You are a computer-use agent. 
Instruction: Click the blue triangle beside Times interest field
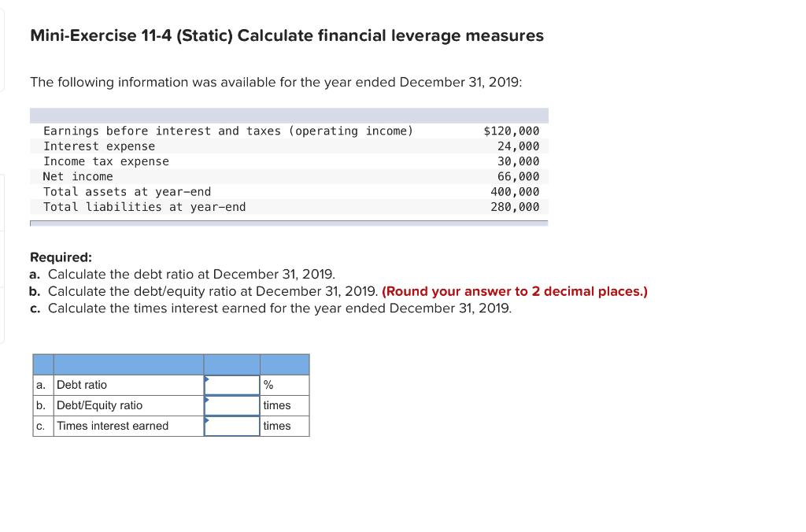point(206,419)
